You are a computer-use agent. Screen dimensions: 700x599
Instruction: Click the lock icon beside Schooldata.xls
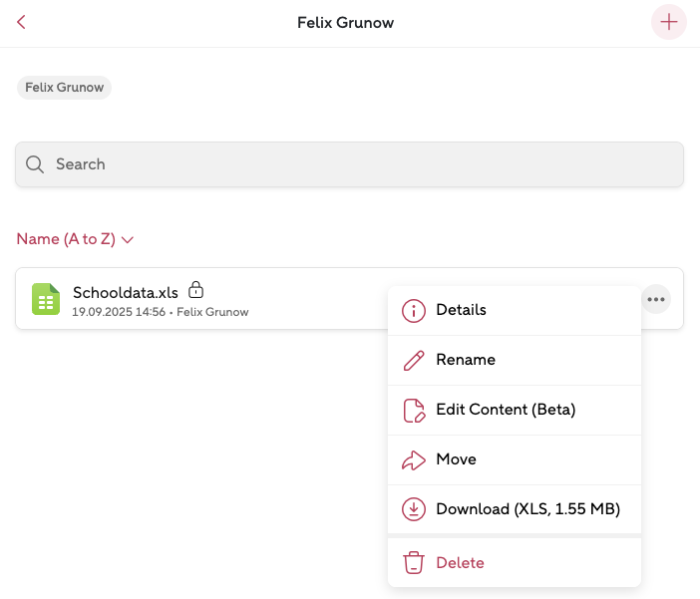click(x=196, y=290)
